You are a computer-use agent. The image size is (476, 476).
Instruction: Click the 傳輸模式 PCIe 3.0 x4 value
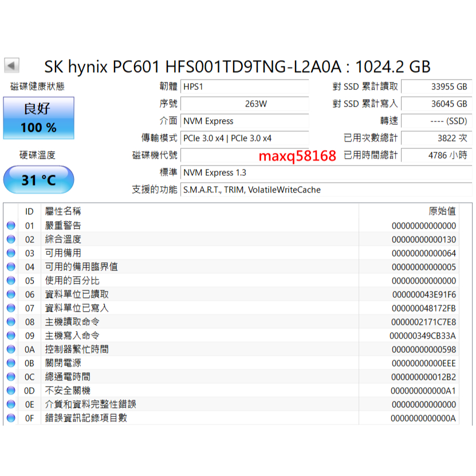tap(245, 138)
